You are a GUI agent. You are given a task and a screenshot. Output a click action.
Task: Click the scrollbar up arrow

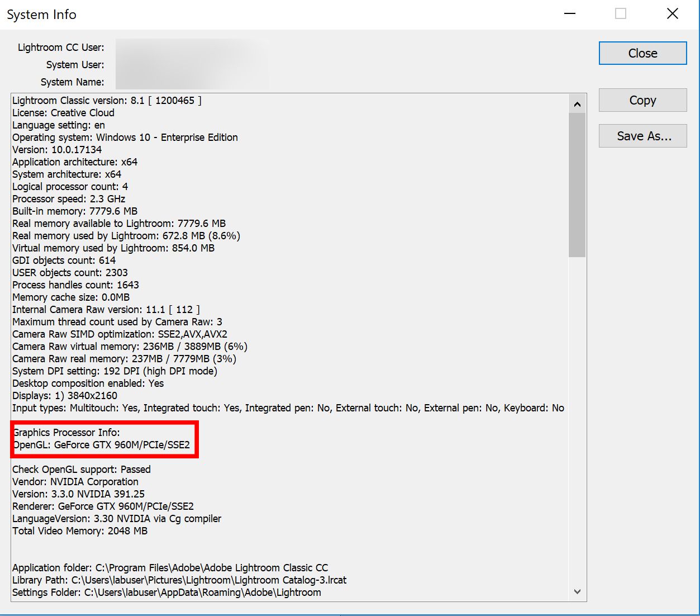pyautogui.click(x=577, y=104)
